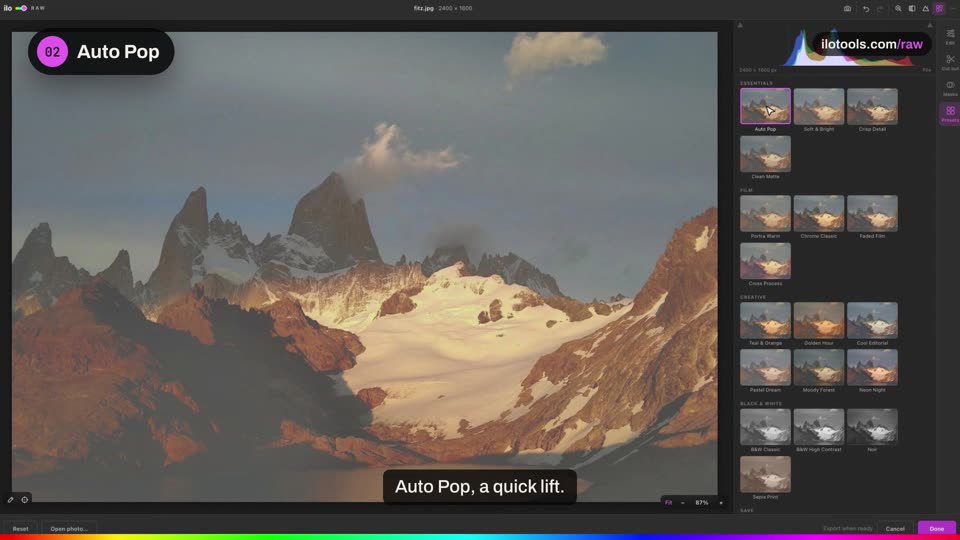Apply the Teal & Orange creative preset

click(765, 320)
